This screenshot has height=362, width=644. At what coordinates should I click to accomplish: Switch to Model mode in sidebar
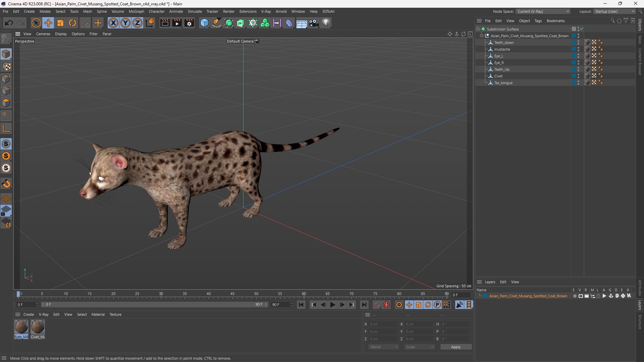tap(6, 54)
